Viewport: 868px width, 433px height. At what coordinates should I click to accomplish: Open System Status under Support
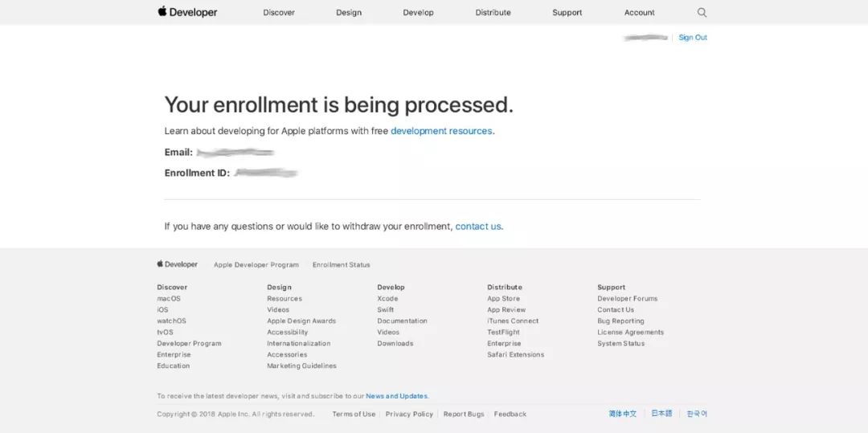click(620, 344)
